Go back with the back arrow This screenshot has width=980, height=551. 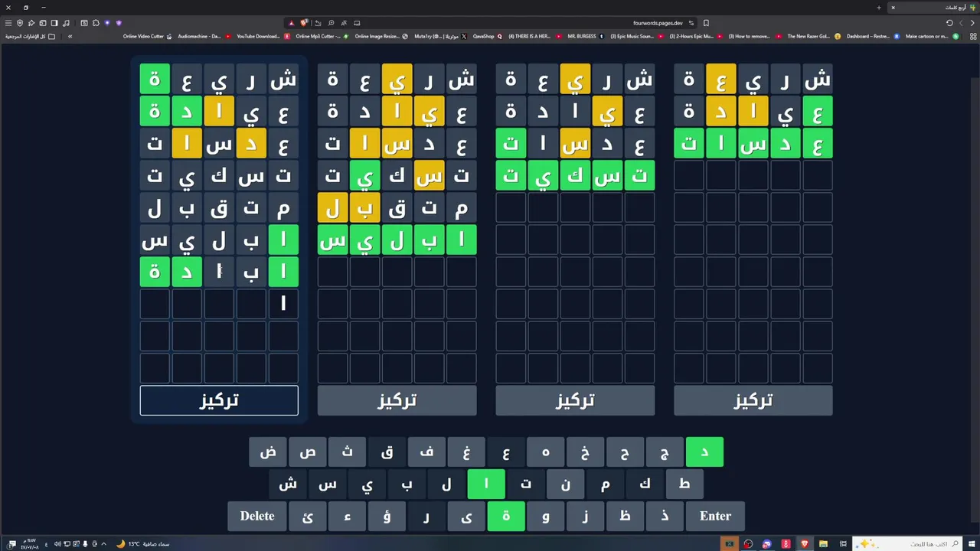972,23
